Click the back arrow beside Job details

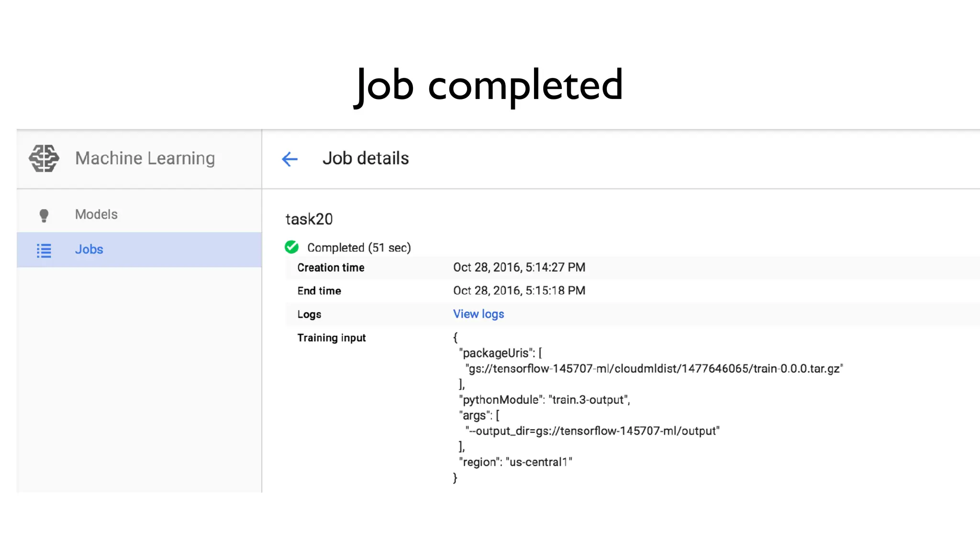290,159
